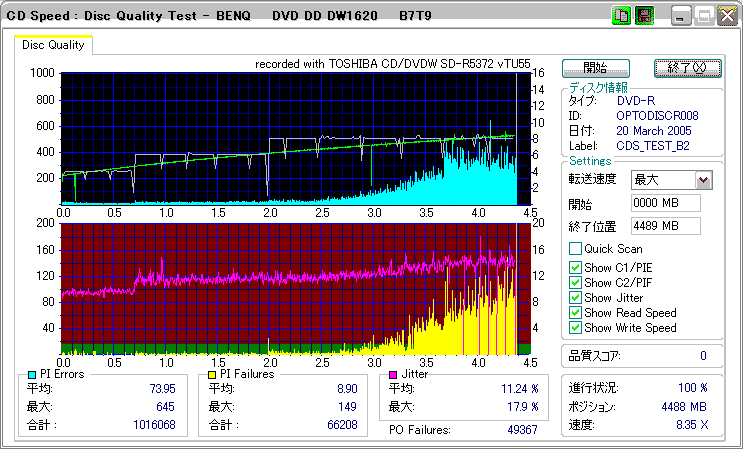Uncheck Show C1/PIE option
This screenshot has height=449, width=743.
[x=575, y=267]
